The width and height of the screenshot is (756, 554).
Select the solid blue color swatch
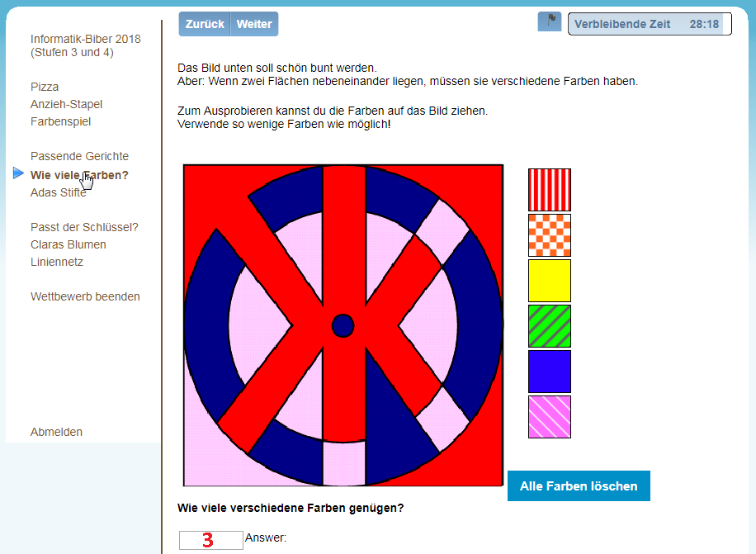coord(550,372)
